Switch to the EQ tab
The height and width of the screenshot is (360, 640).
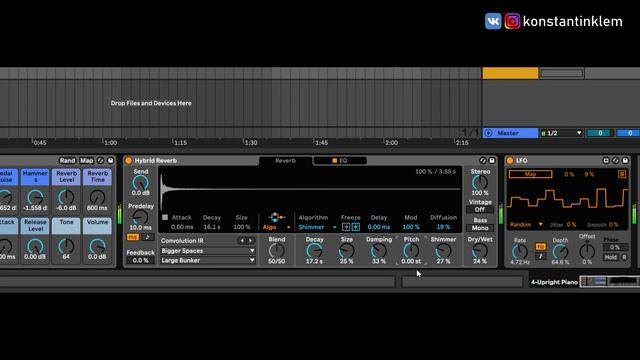(x=340, y=161)
